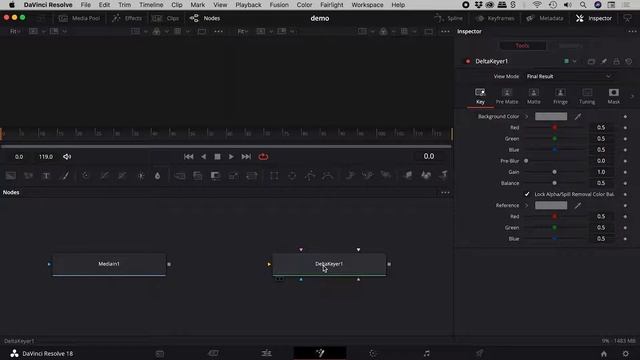This screenshot has height=360, width=640.
Task: Jump to the first frame
Action: tap(188, 157)
